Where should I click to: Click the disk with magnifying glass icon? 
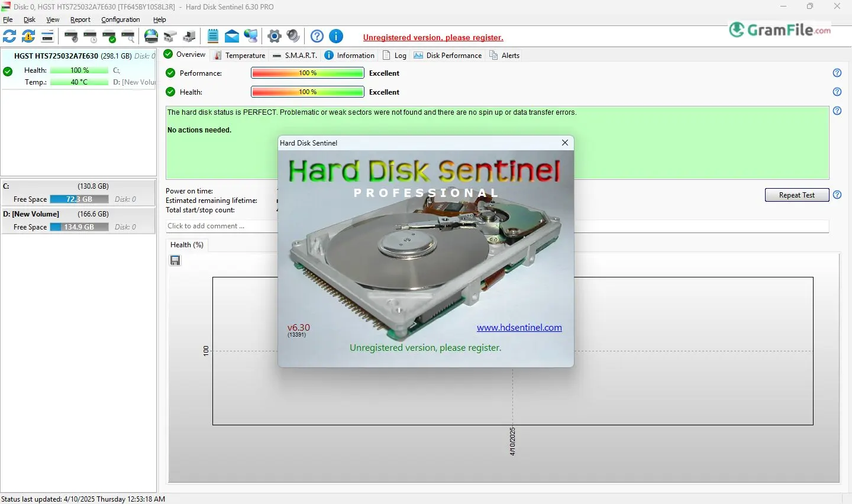pos(128,37)
